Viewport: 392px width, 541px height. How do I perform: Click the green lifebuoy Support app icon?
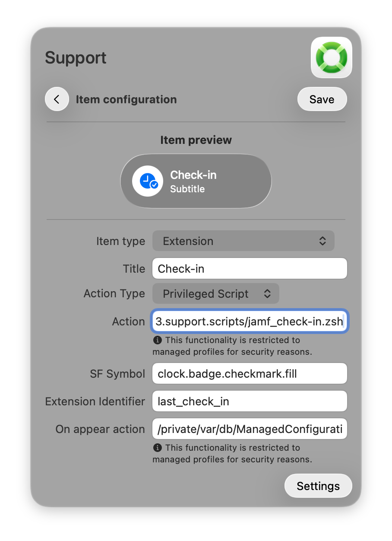coord(332,57)
